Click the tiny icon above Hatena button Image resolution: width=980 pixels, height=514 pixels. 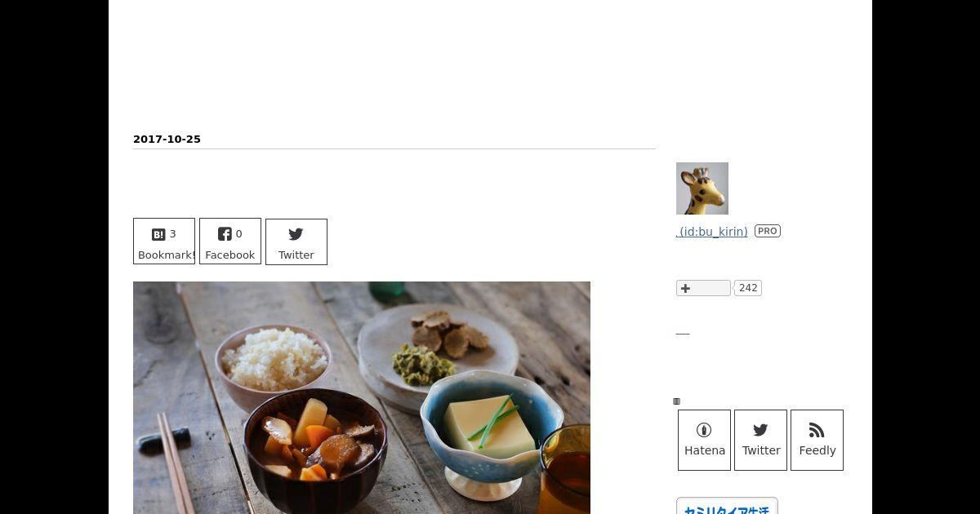pyautogui.click(x=676, y=401)
